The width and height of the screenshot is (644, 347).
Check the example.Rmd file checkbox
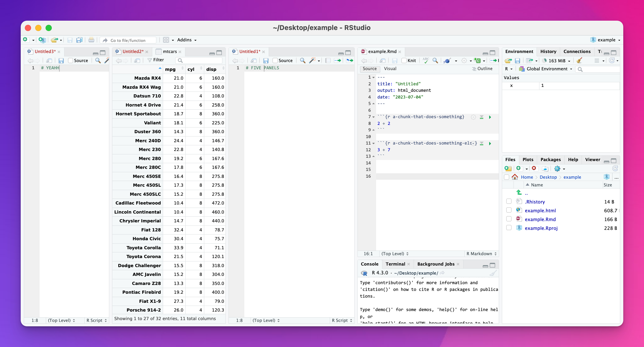[509, 219]
